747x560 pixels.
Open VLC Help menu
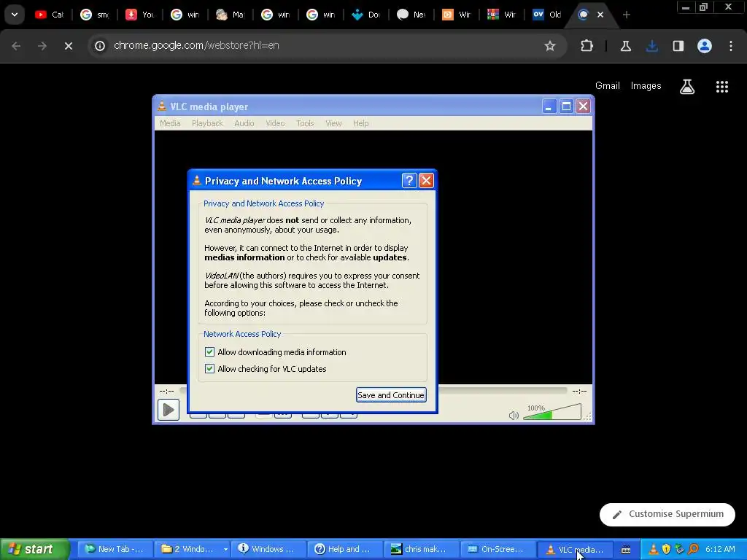coord(360,123)
